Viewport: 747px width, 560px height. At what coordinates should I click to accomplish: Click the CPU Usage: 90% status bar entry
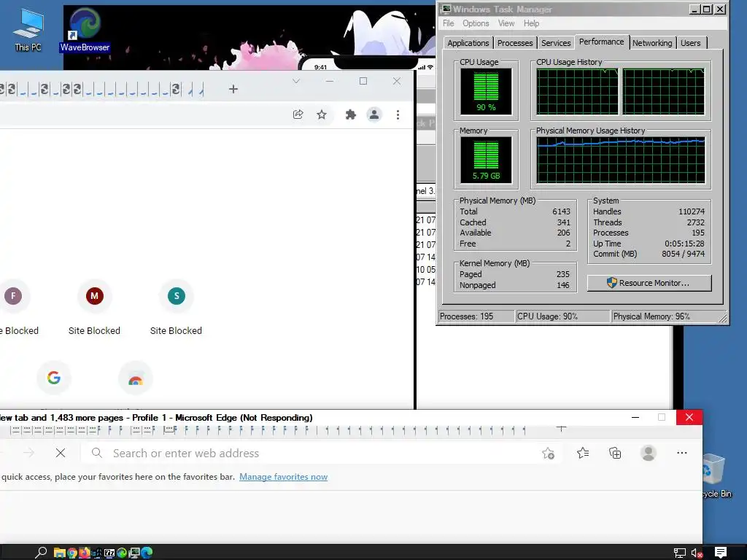(562, 316)
